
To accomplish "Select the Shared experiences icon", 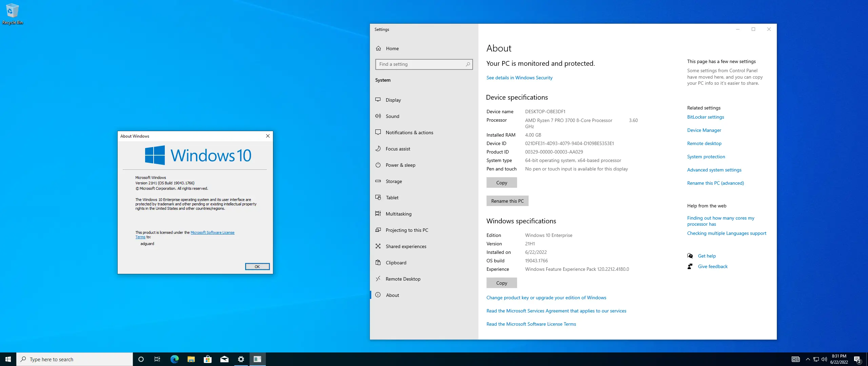I will click(x=378, y=246).
